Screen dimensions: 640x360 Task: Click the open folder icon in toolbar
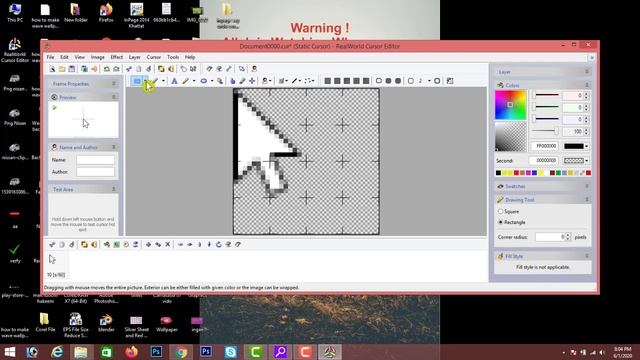(x=62, y=69)
